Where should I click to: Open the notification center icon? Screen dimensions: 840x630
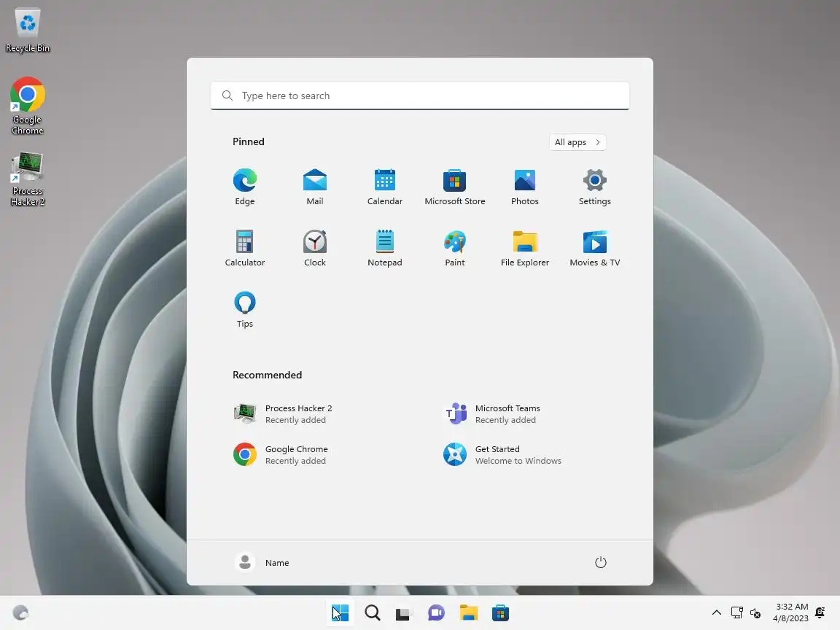pos(820,612)
